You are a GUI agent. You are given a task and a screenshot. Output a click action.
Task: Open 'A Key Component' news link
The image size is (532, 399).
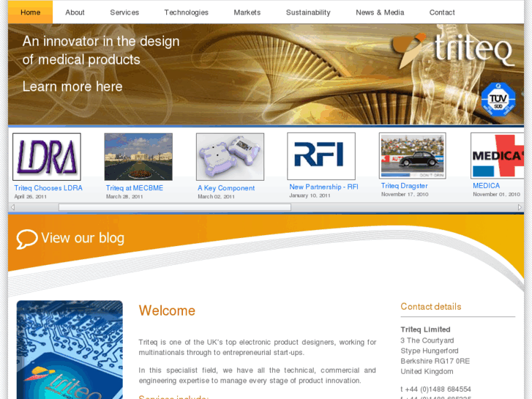pyautogui.click(x=226, y=187)
